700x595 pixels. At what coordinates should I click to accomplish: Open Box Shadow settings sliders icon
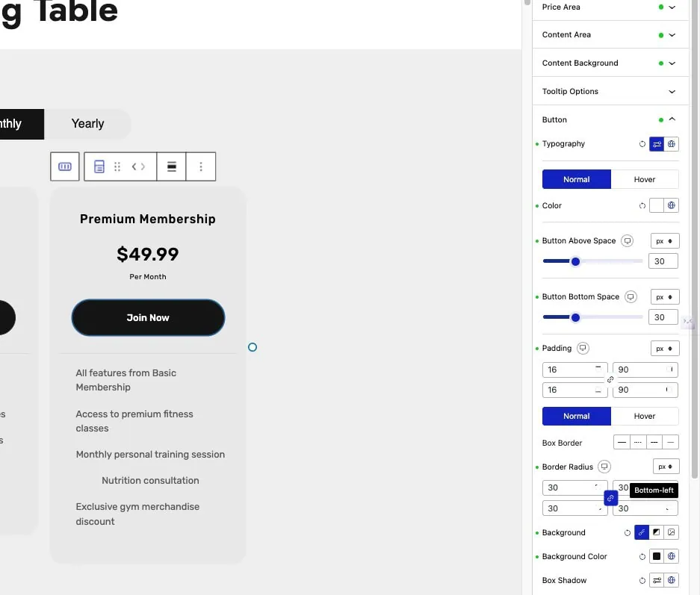coord(657,581)
